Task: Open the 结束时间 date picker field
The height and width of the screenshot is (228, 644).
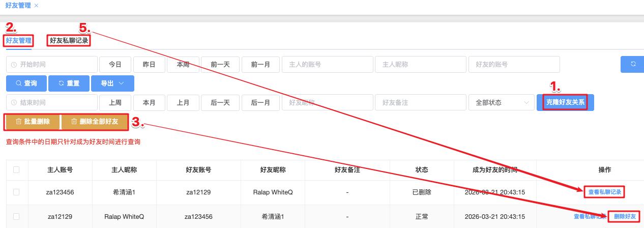Action: tap(52, 102)
